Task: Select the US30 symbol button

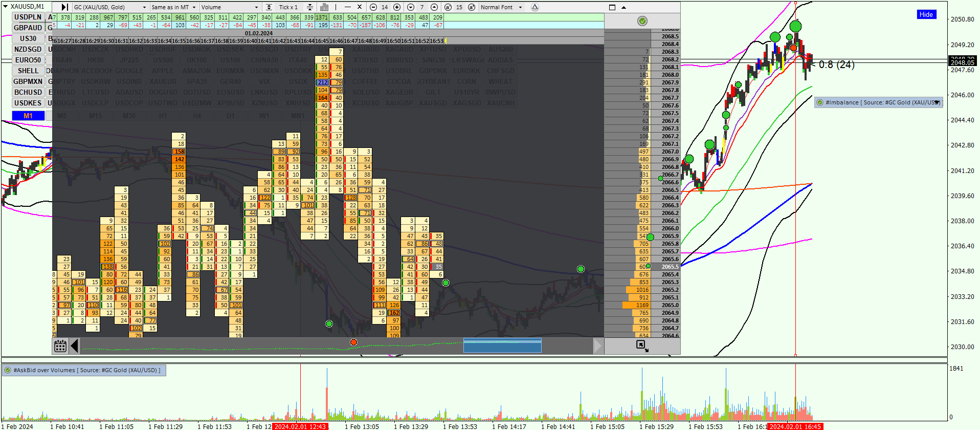Action: pyautogui.click(x=28, y=38)
